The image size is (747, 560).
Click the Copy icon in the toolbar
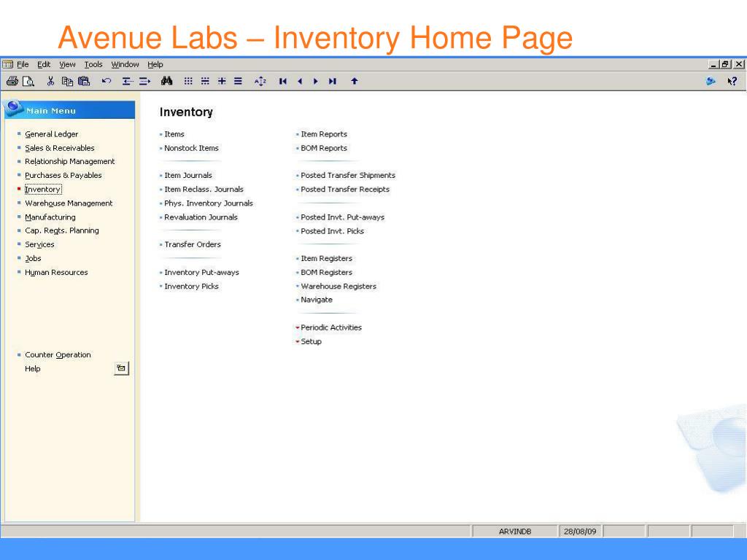pyautogui.click(x=67, y=82)
